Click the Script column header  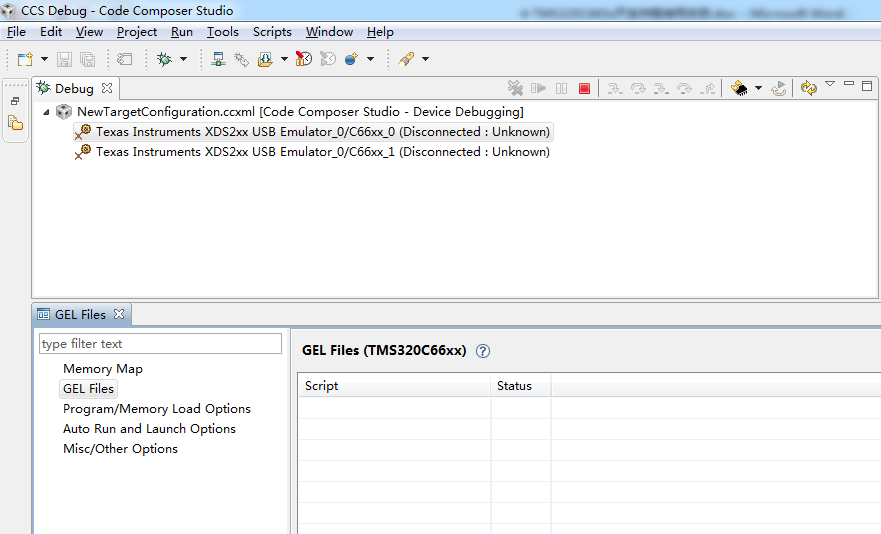click(394, 386)
